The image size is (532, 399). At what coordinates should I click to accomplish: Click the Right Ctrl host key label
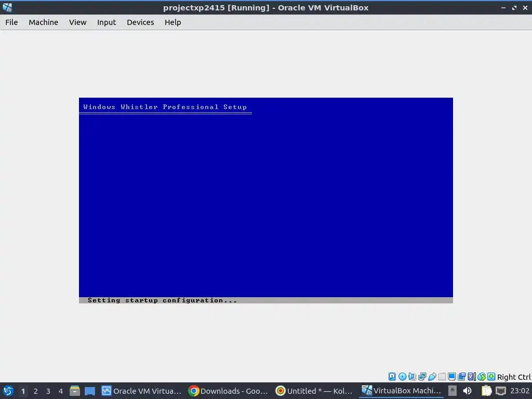coord(514,377)
